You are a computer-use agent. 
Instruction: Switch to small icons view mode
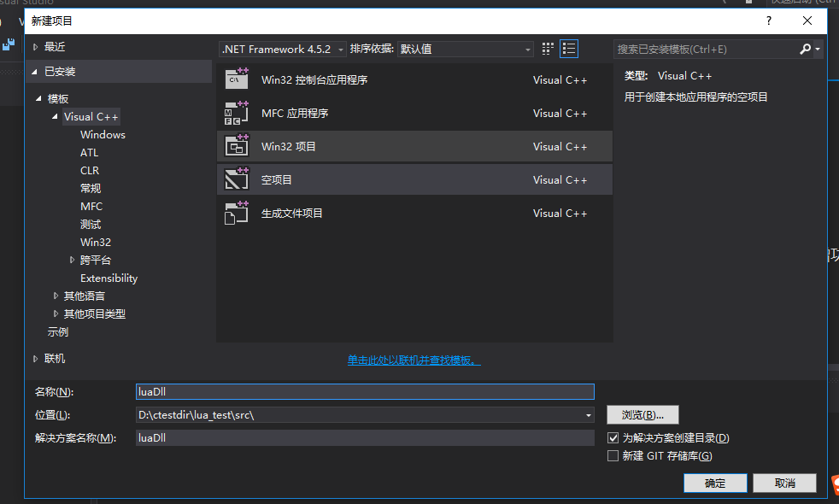click(547, 49)
